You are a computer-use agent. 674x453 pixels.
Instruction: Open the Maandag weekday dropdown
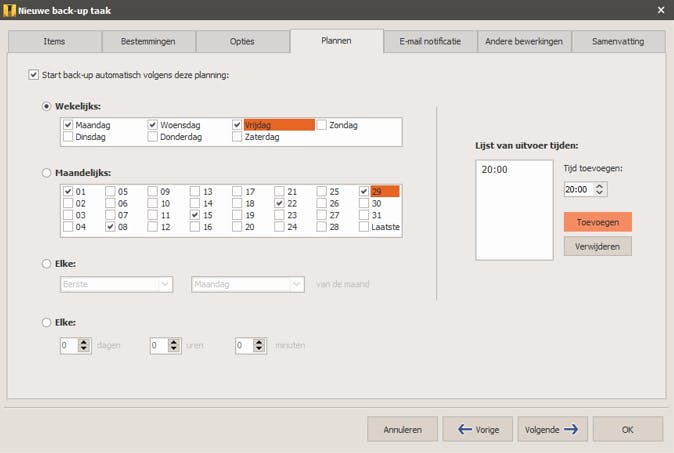[x=248, y=284]
